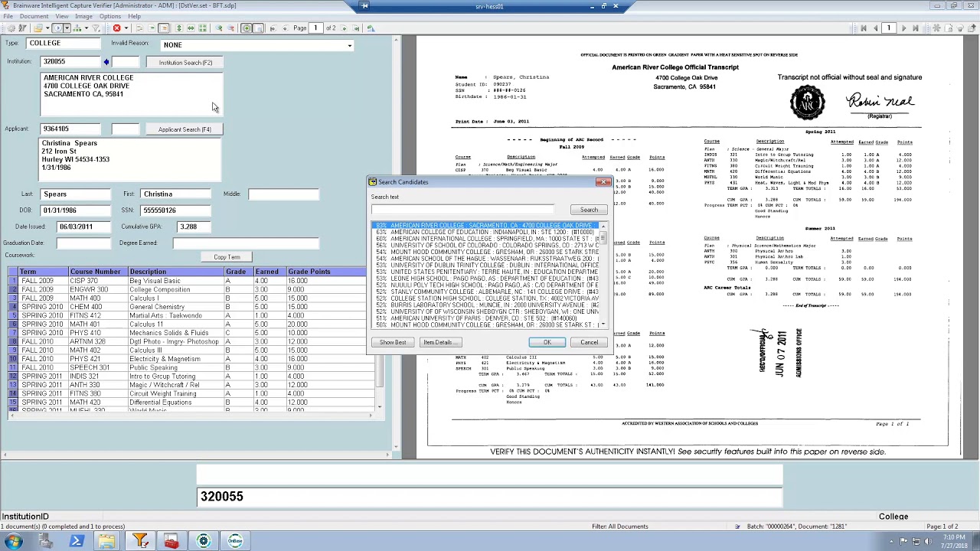Go to previous page in viewer toolbar
The height and width of the screenshot is (551, 980).
point(876,28)
